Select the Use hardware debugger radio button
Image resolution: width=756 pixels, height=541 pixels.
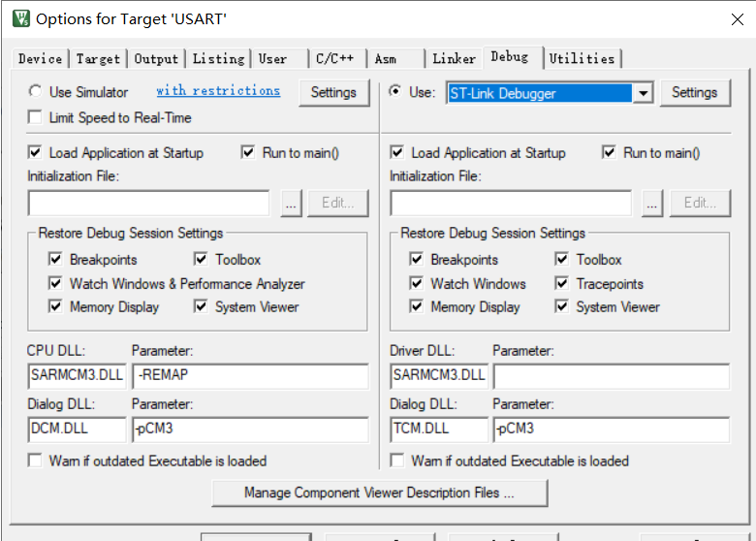[x=395, y=90]
